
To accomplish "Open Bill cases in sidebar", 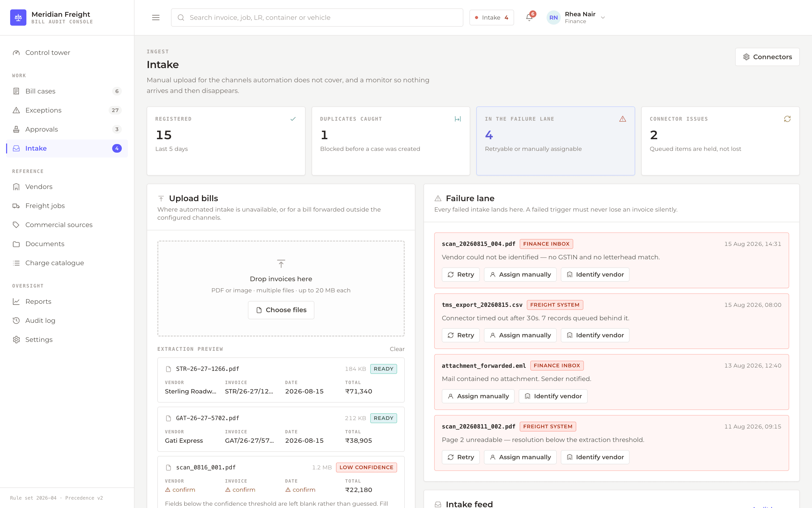I will coord(67,91).
